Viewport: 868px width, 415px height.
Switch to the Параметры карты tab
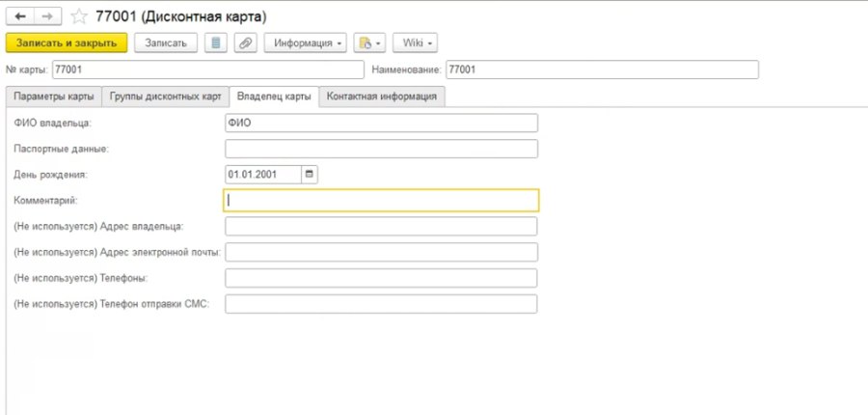point(54,96)
